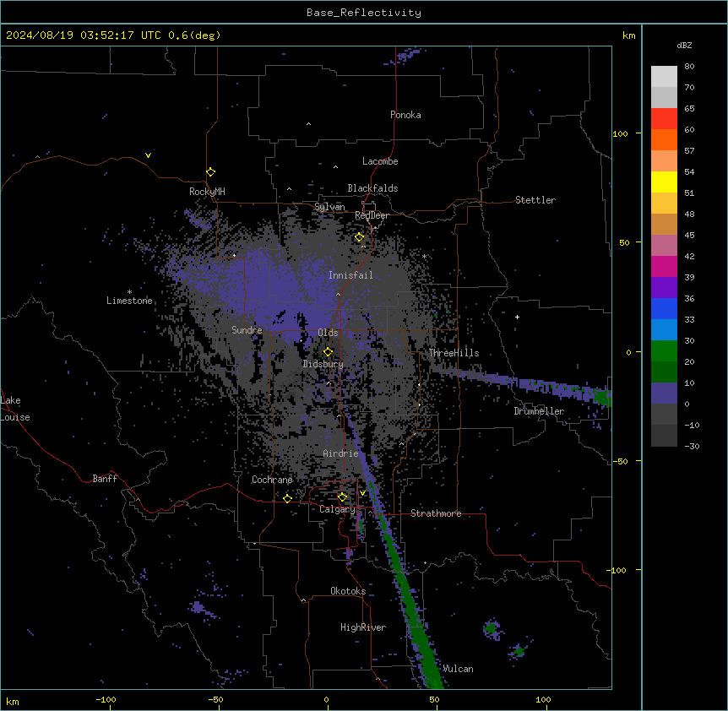Click the yellow diamond marker above Calgary

(x=342, y=497)
